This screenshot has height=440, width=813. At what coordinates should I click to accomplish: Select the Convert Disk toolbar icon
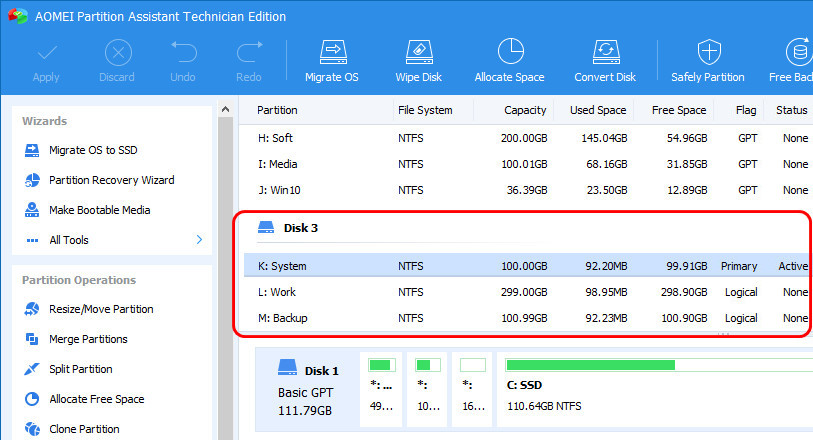click(x=605, y=52)
